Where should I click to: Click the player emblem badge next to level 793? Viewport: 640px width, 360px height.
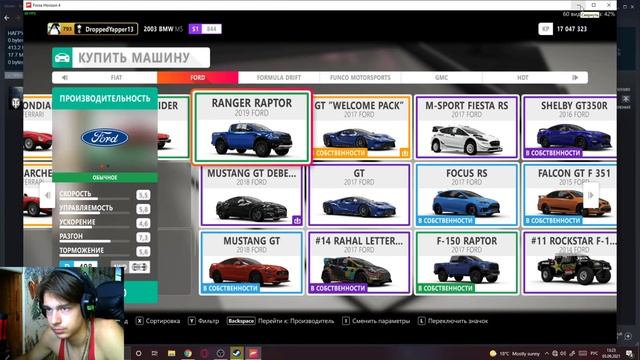(54, 29)
